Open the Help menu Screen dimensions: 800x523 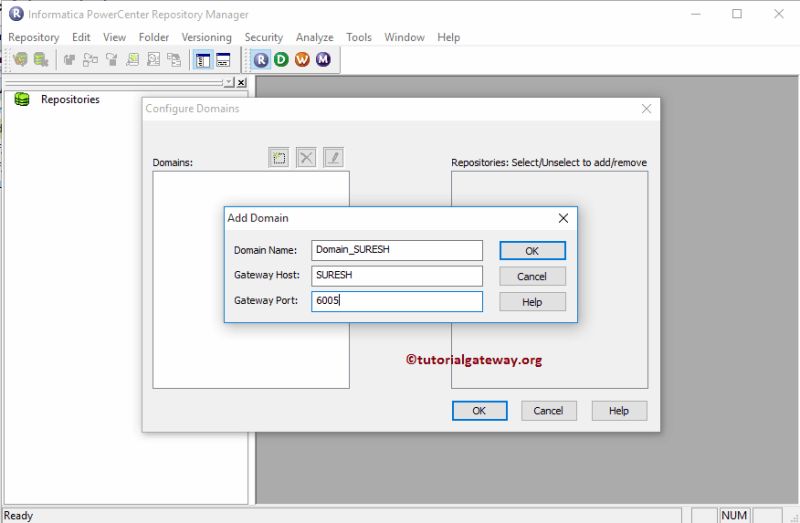448,37
